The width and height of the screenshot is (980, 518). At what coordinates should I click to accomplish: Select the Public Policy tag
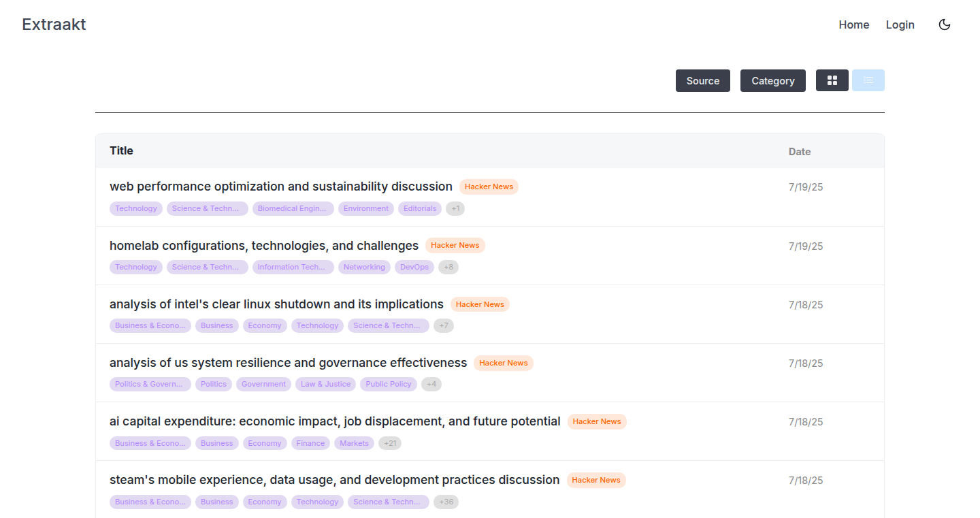389,384
